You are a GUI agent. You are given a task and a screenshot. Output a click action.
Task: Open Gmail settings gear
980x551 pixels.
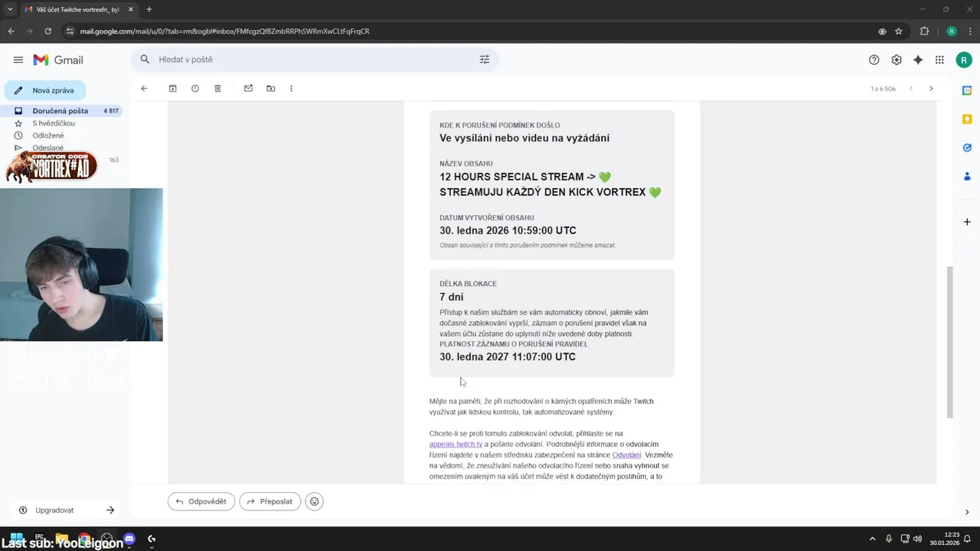[897, 60]
